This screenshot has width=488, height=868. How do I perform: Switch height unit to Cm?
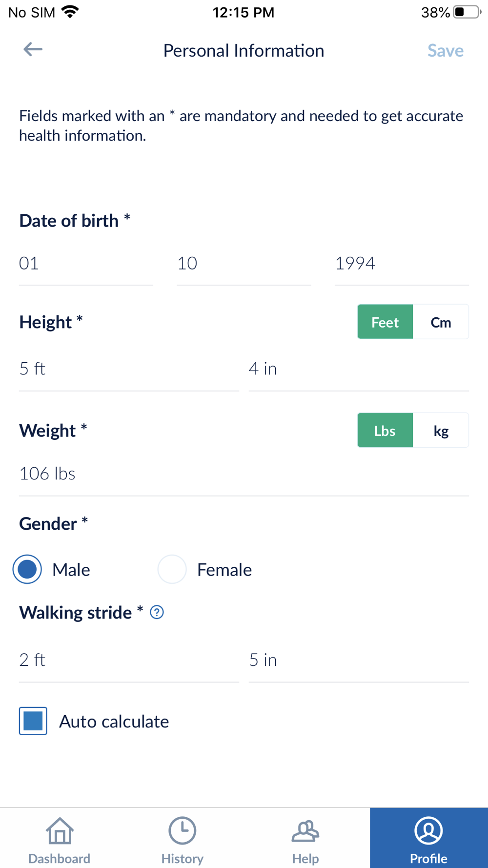[441, 322]
